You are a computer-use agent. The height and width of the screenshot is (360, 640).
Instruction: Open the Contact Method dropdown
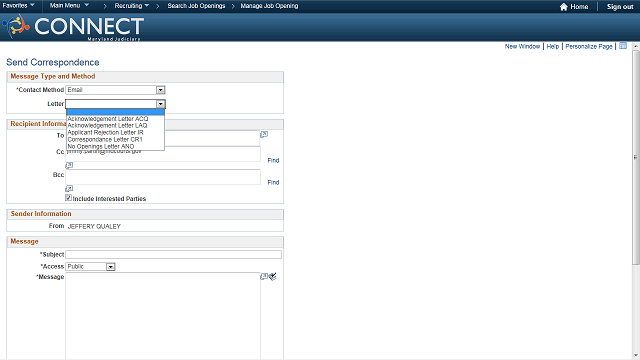click(115, 90)
